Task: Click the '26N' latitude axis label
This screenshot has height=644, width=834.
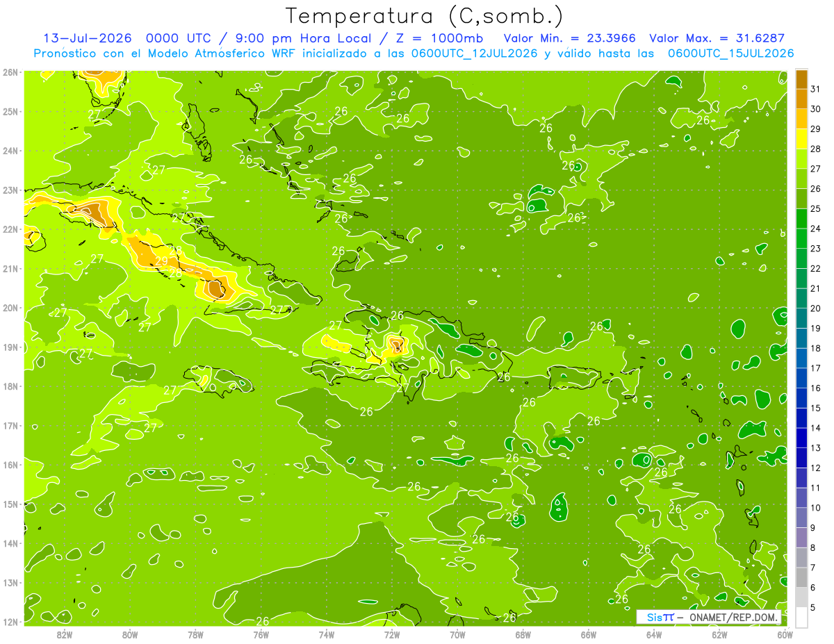Action: coord(10,72)
